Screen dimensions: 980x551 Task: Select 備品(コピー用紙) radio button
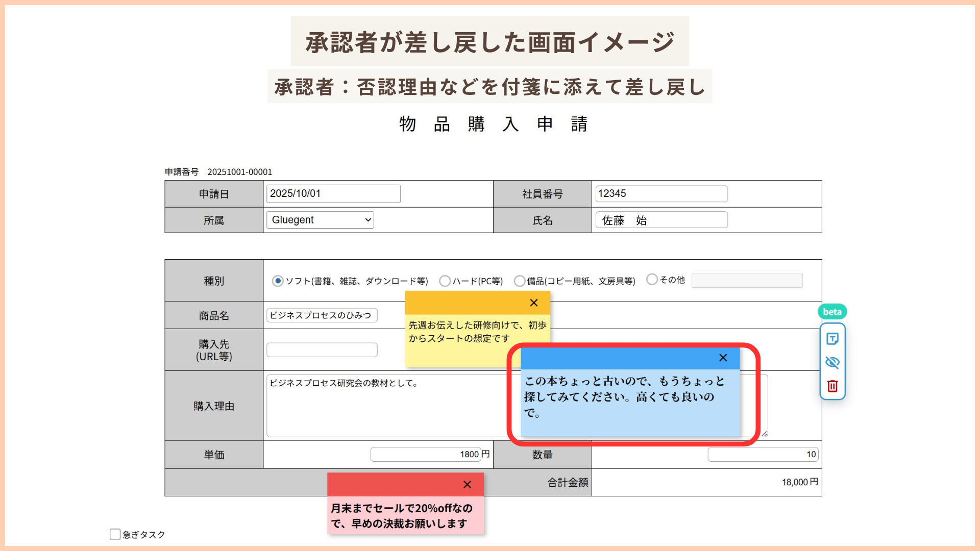[520, 281]
